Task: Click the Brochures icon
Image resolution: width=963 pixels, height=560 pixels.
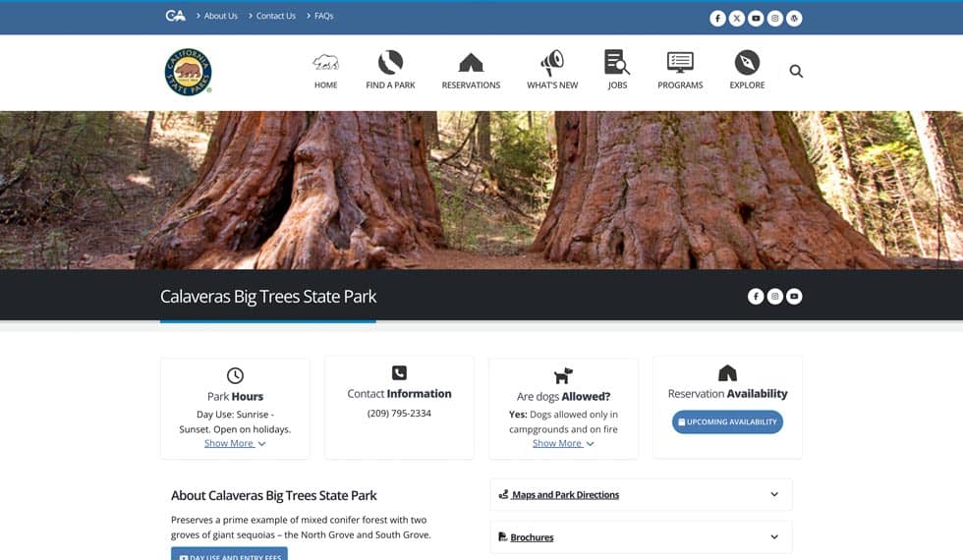Action: point(502,536)
